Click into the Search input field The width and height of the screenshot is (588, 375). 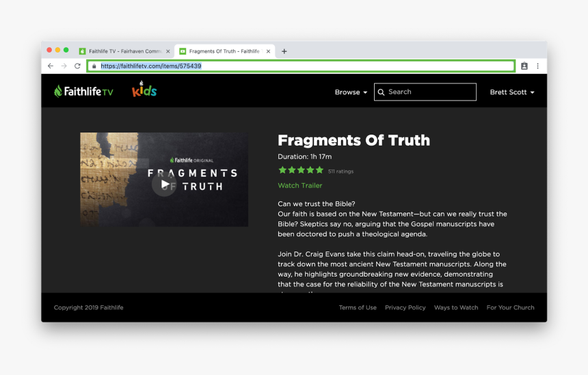coord(425,92)
